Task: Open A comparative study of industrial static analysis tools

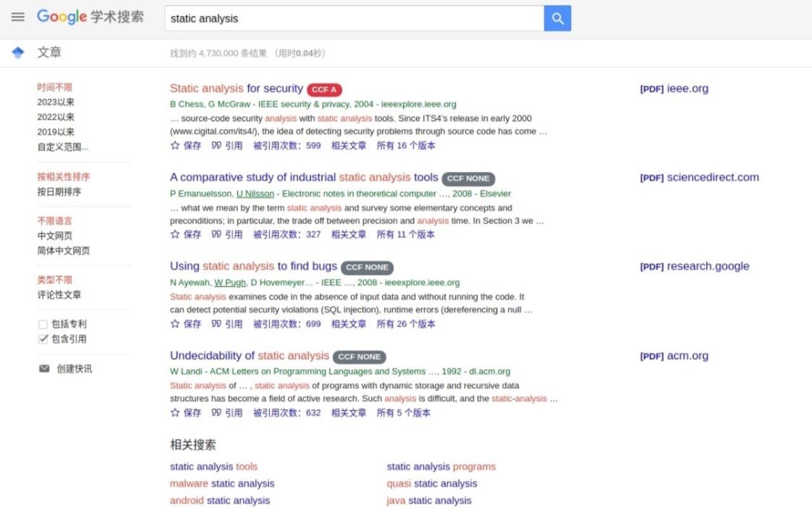Action: (304, 177)
